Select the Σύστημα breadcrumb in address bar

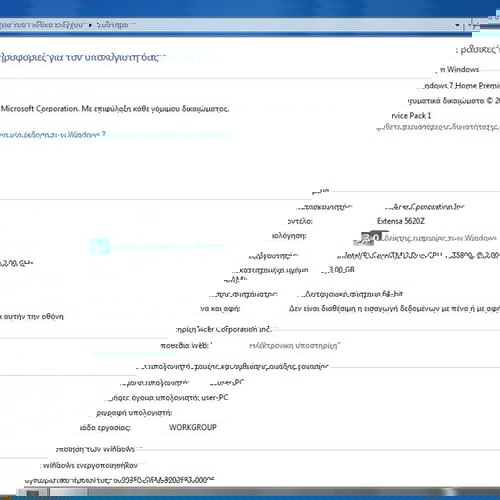tap(113, 25)
